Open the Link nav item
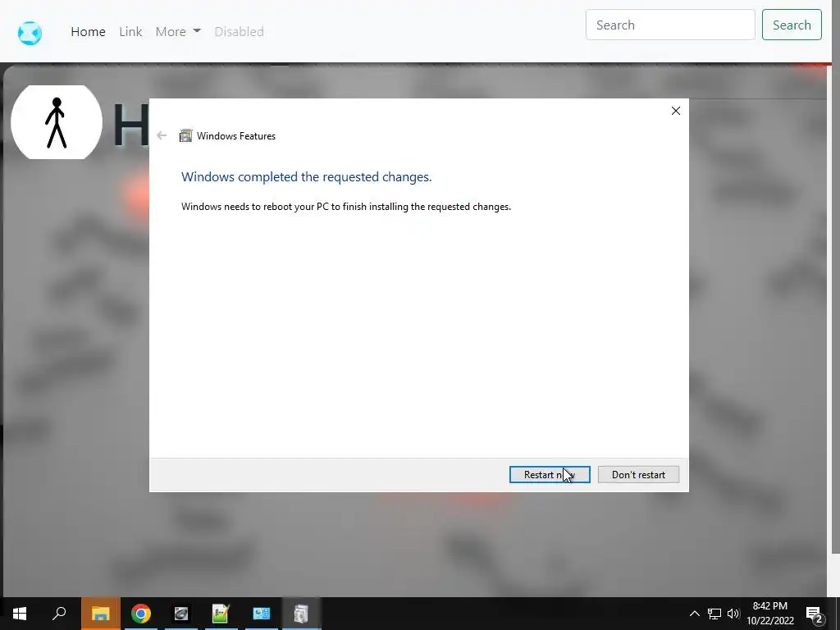This screenshot has width=840, height=630. (x=130, y=32)
